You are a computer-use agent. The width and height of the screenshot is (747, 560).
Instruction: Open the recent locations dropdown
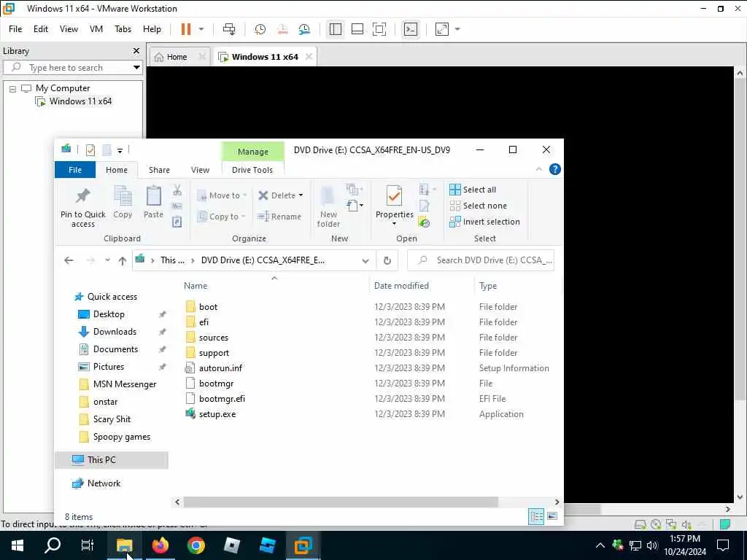(108, 260)
